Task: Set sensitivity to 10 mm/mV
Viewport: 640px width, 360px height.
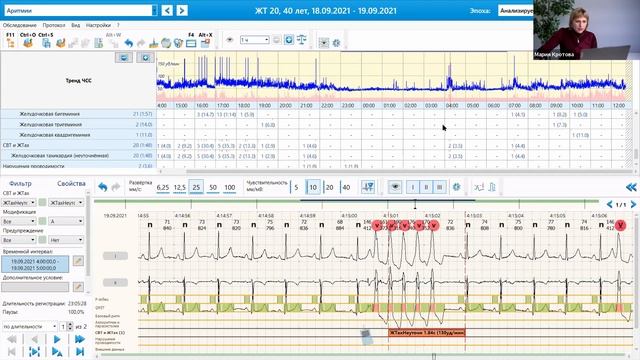Action: 313,187
